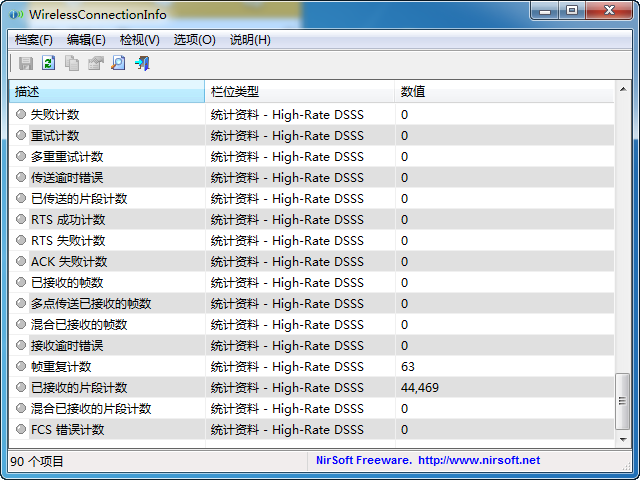Select the 帧重复计数 row

pos(311,367)
